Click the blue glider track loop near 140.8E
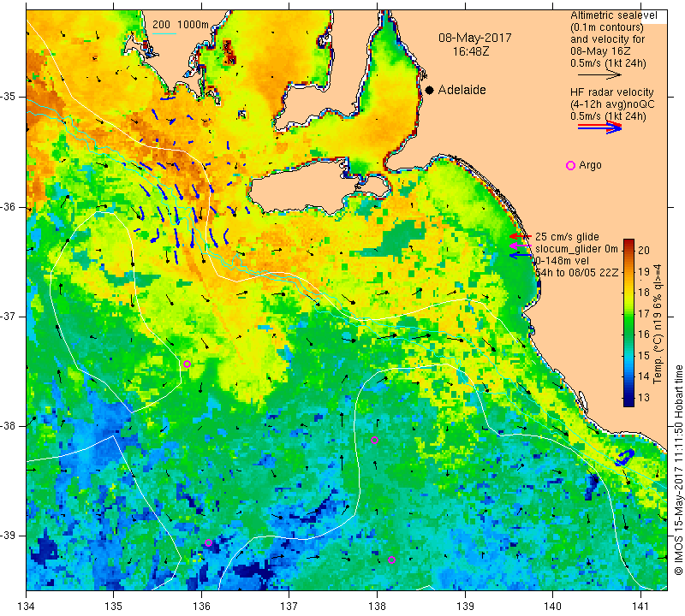The width and height of the screenshot is (685, 616). click(625, 458)
